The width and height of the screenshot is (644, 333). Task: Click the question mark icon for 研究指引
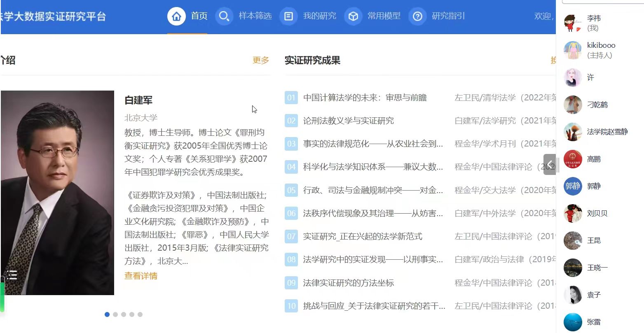tap(417, 16)
